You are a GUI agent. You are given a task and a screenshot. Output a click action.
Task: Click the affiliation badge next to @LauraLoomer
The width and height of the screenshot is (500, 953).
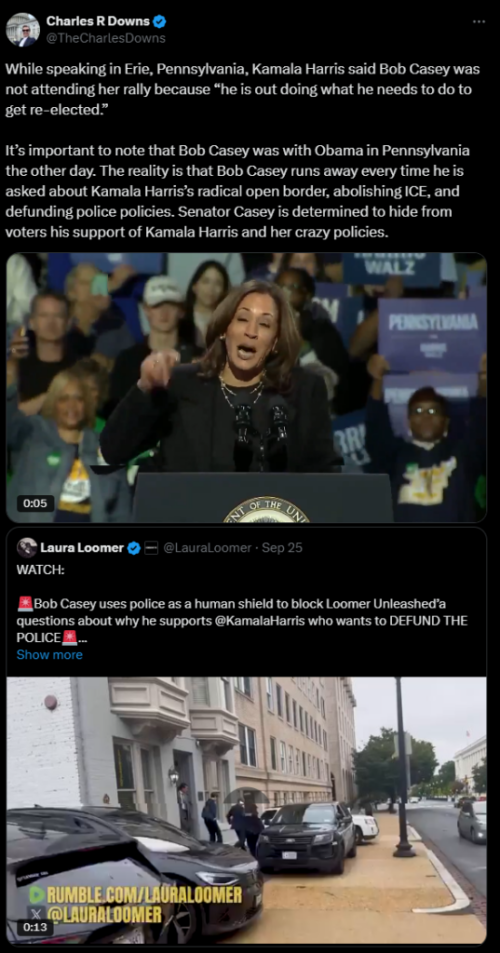coord(152,548)
